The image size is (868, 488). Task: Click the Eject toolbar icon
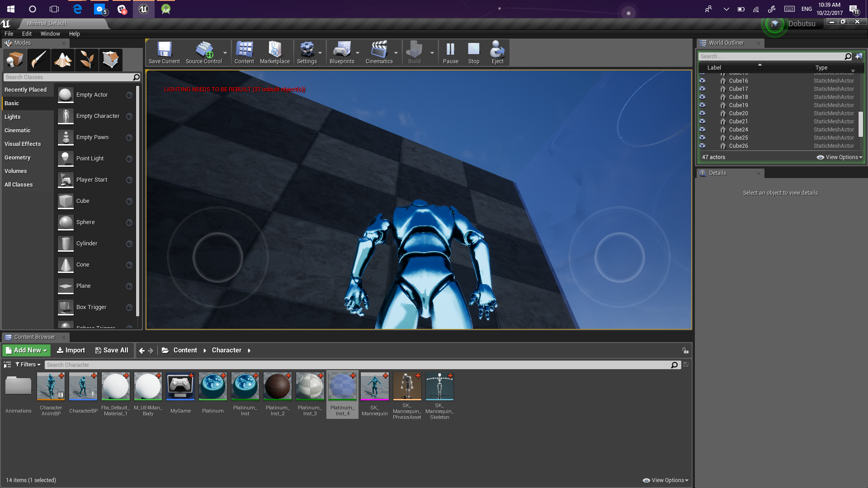click(497, 52)
